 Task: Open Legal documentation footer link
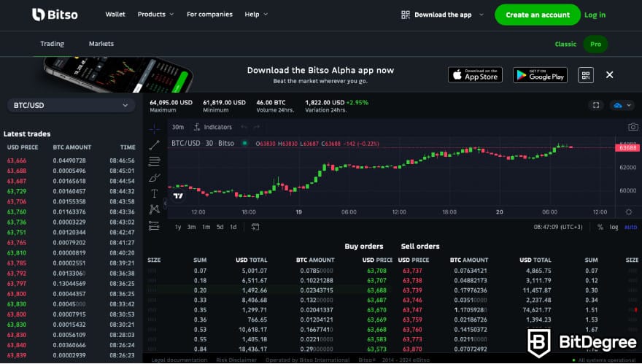[179, 360]
